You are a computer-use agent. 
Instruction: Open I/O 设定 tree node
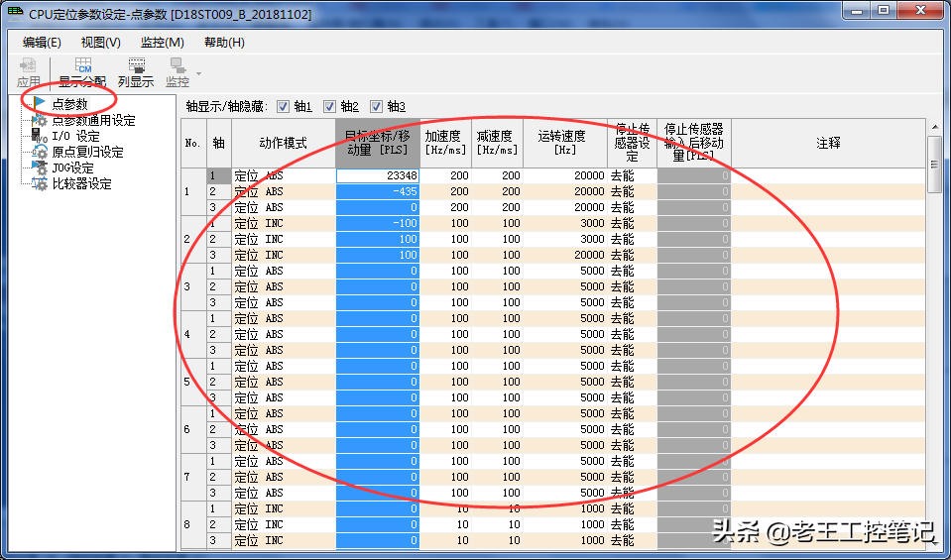click(x=75, y=136)
